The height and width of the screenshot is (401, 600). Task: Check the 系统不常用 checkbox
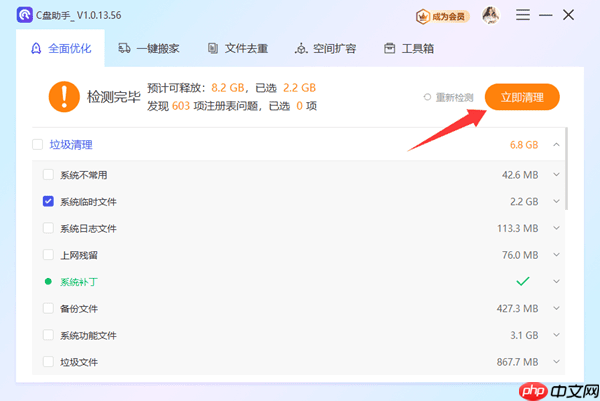[x=48, y=174]
